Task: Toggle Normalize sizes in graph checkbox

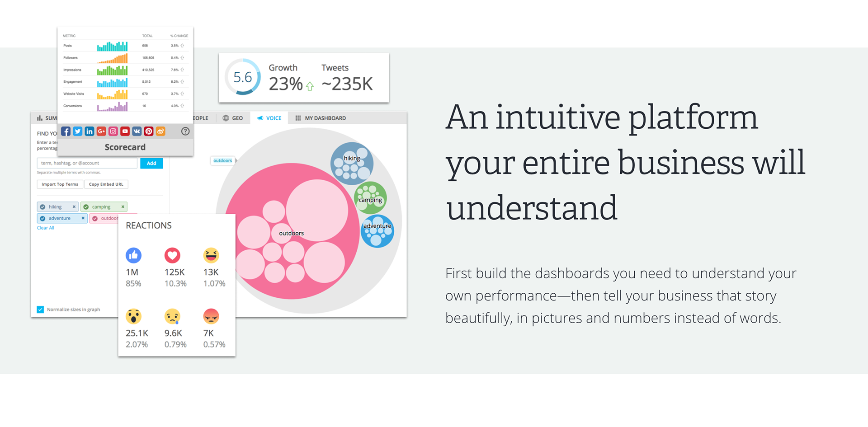Action: [x=40, y=310]
